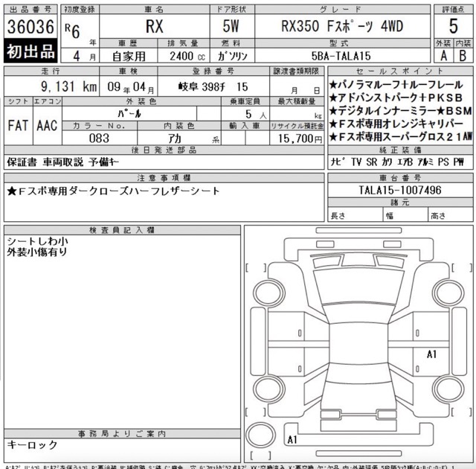Select the exterior grade A
The height and width of the screenshot is (469, 476).
coord(443,56)
